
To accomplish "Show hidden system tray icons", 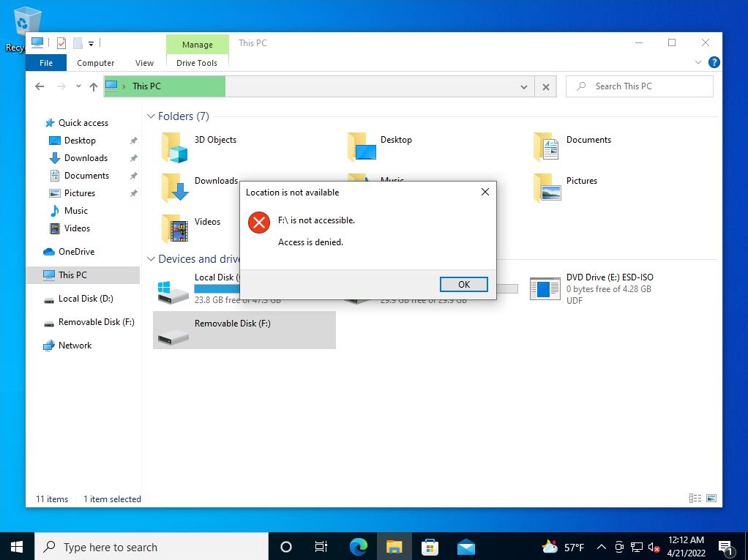I will (602, 547).
